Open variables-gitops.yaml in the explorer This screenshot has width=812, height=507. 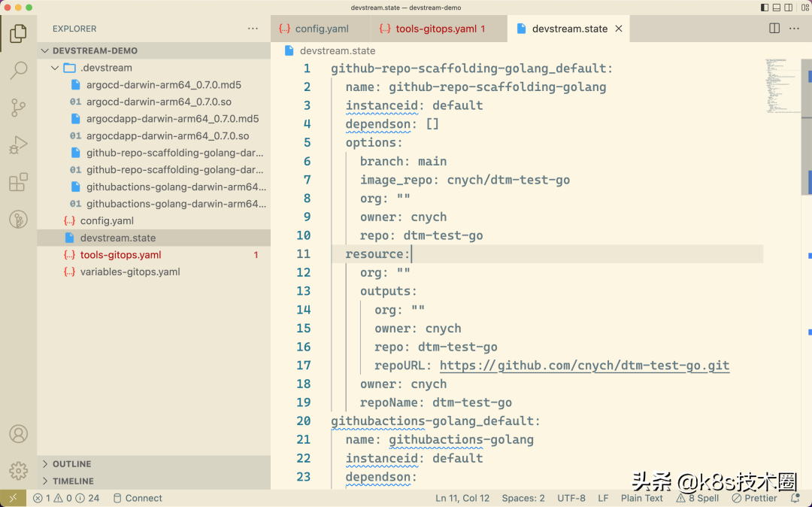pyautogui.click(x=154, y=272)
